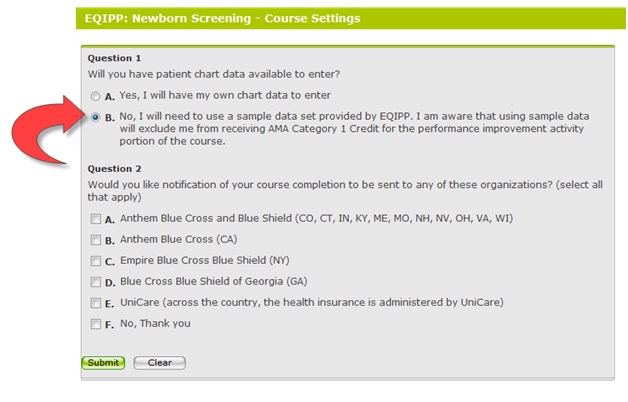The height and width of the screenshot is (402, 628).
Task: Select radio option A for own chart data
Action: 95,97
